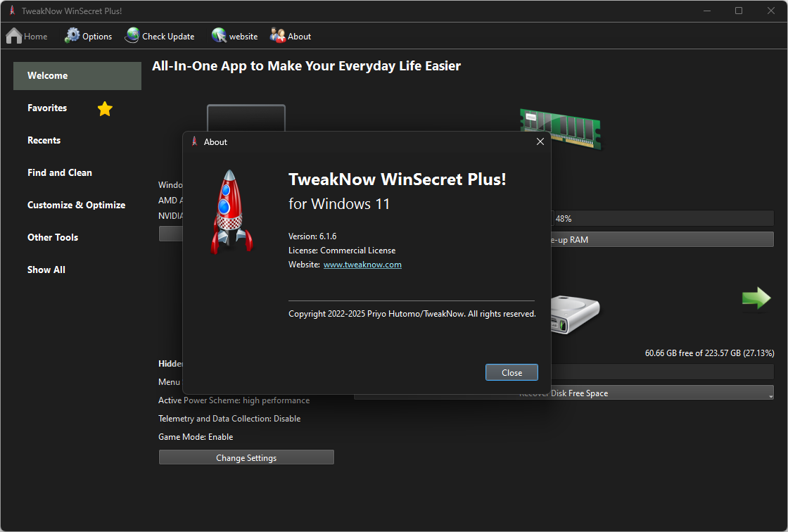This screenshot has height=532, width=788.
Task: Click the Change Settings button
Action: [x=246, y=457]
